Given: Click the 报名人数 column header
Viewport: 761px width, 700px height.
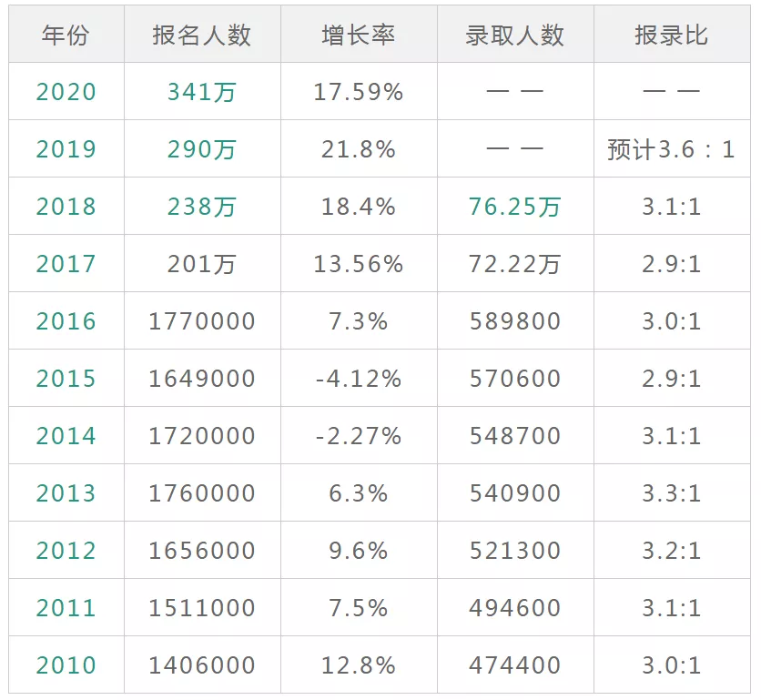Looking at the screenshot, I should pyautogui.click(x=201, y=34).
